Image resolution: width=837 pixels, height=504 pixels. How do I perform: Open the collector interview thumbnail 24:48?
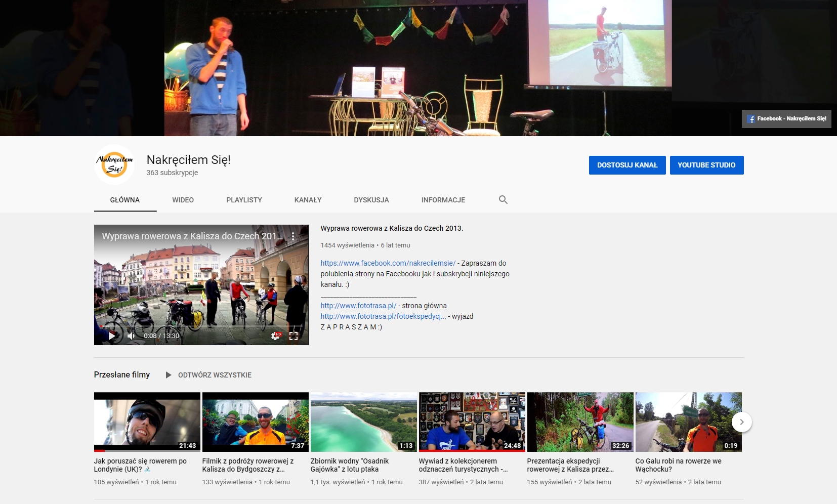(x=472, y=422)
